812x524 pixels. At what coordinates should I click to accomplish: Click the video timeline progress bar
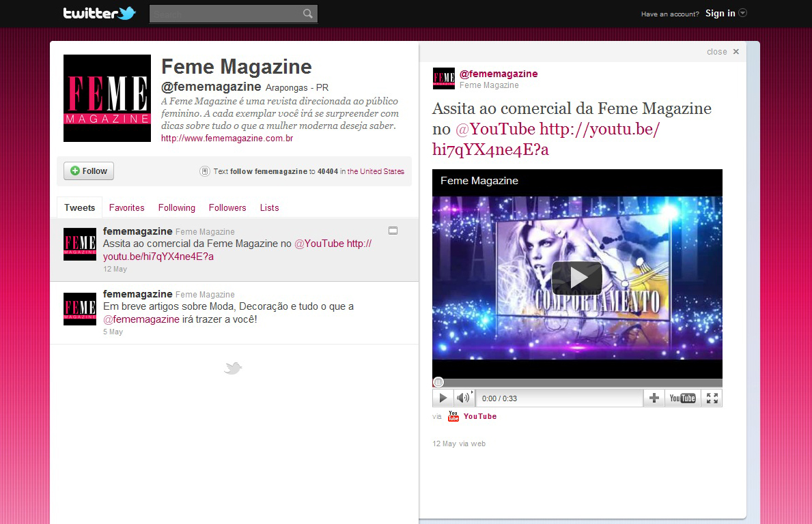click(577, 383)
